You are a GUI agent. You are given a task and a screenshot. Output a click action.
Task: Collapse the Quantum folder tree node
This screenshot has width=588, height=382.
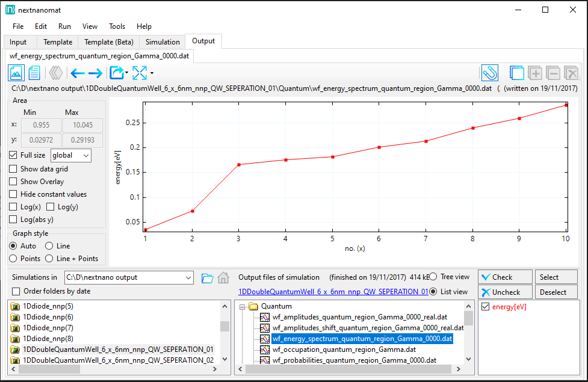click(x=243, y=307)
